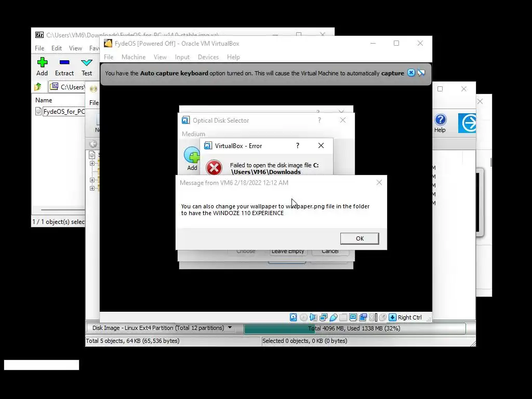The width and height of the screenshot is (532, 399).
Task: Click the '1 / 1 object(s) selected' status text
Action: click(x=58, y=221)
